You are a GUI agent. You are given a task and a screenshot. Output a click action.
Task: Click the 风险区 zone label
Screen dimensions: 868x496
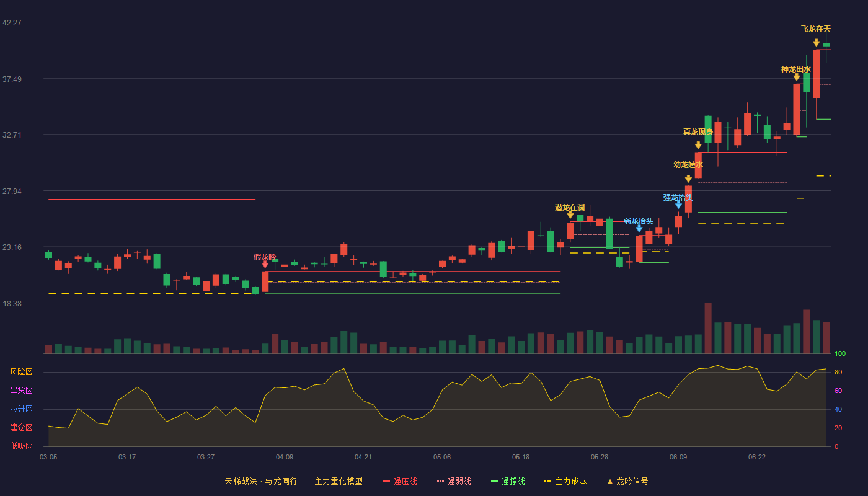(21, 372)
